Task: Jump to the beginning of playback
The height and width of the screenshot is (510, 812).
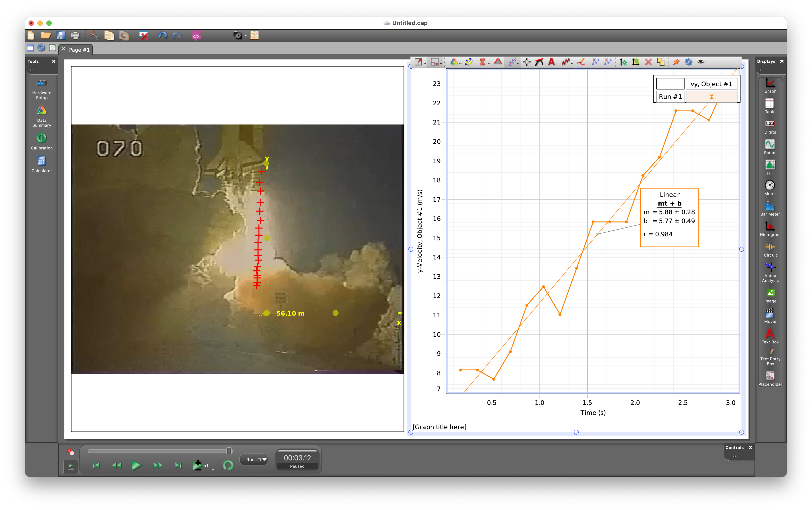Action: (96, 465)
